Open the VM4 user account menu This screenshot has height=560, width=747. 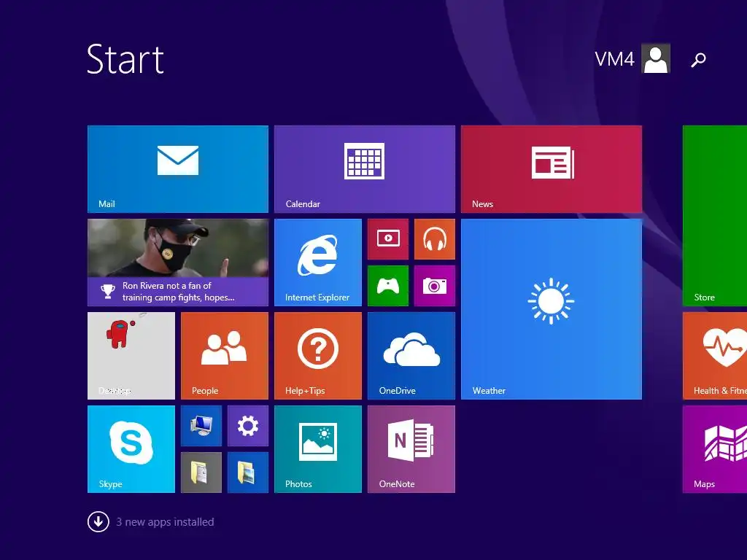coord(632,58)
